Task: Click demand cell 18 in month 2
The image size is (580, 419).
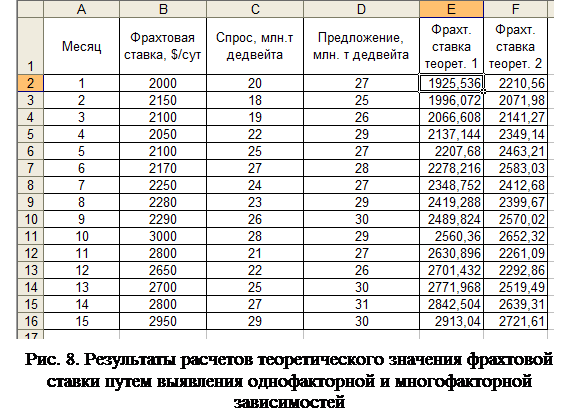Action: [255, 100]
